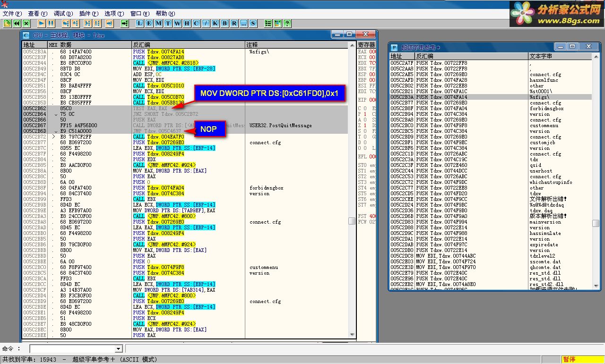Select highlighted 005C2B3A row in references window
Image resolution: width=605 pixels, height=364 pixels.
(x=490, y=97)
